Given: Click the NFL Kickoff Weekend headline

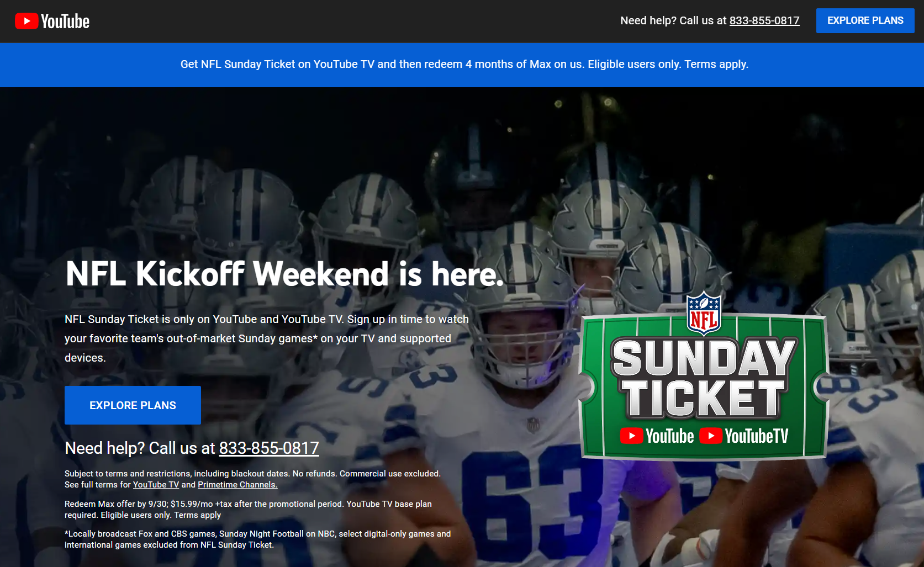Looking at the screenshot, I should (x=284, y=274).
